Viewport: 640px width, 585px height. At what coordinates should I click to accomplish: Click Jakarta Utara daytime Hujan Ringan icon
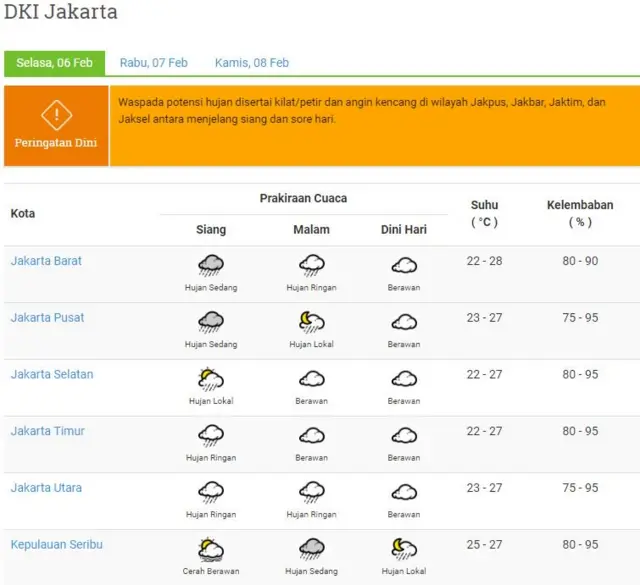point(211,493)
